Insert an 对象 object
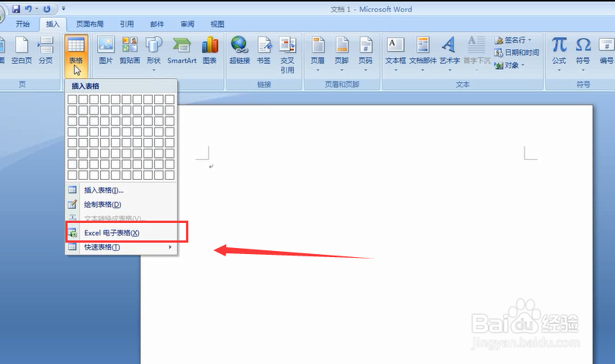Viewport: 615px width, 364px height. click(x=509, y=65)
